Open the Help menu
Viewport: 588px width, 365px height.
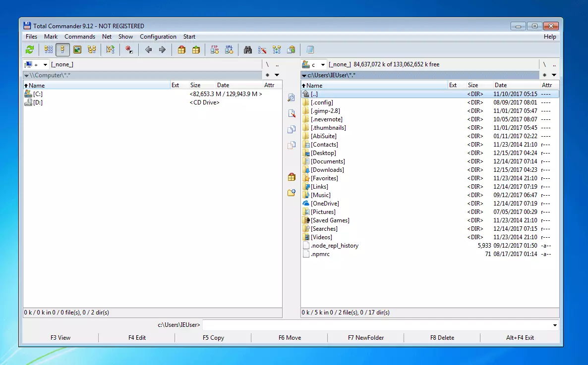point(549,36)
